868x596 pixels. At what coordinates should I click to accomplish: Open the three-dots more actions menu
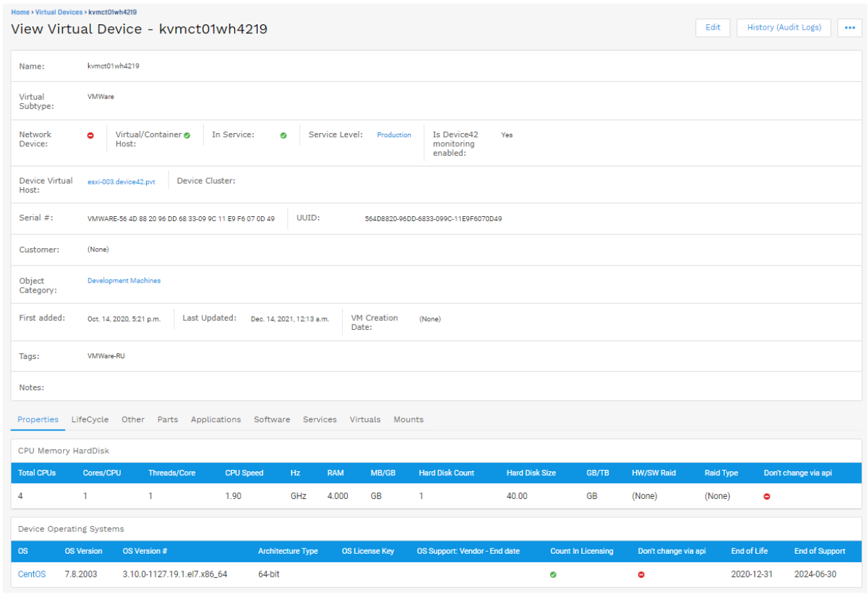850,28
